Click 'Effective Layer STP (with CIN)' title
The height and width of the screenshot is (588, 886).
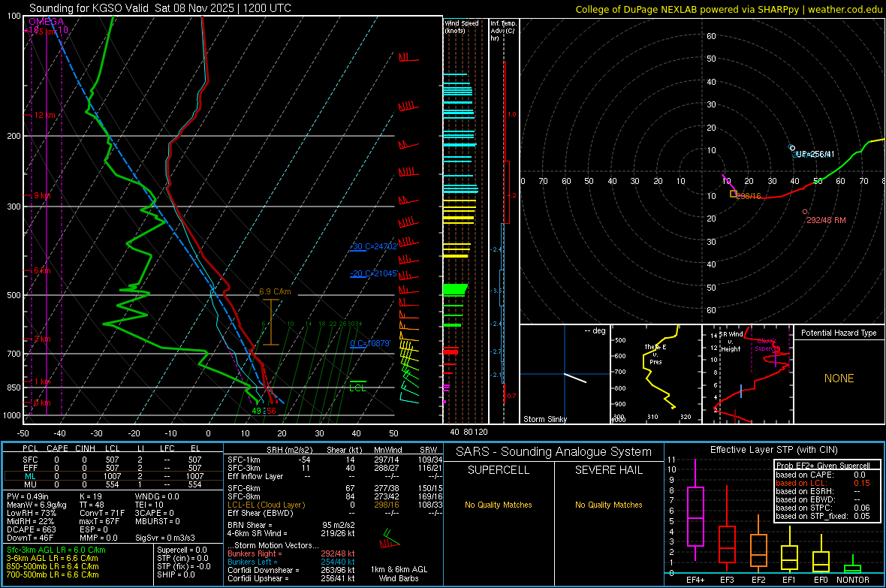773,450
